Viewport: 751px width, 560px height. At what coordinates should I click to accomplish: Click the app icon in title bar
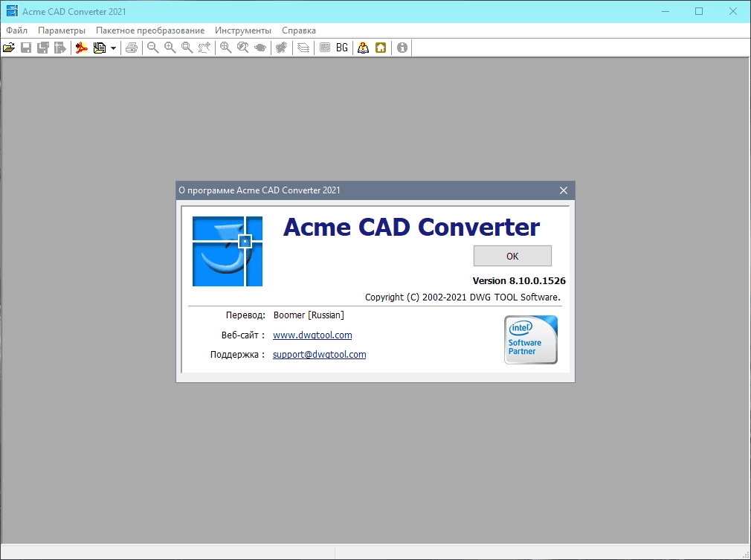(12, 11)
